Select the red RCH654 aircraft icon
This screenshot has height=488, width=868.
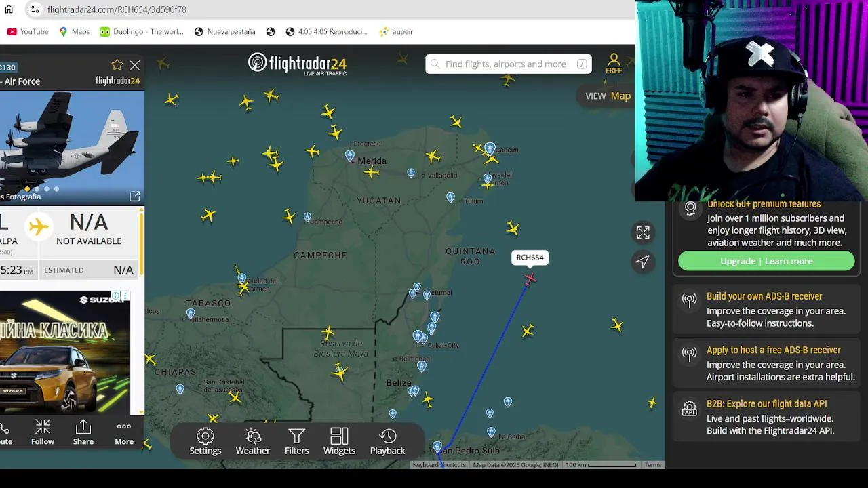click(x=530, y=279)
